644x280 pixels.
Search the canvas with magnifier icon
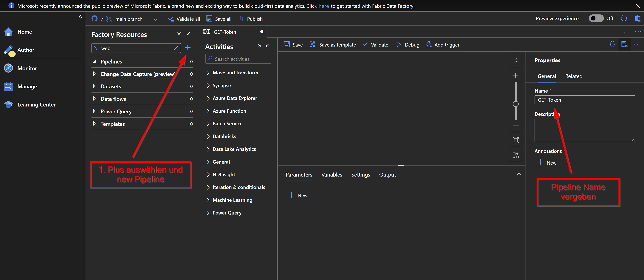pyautogui.click(x=516, y=61)
